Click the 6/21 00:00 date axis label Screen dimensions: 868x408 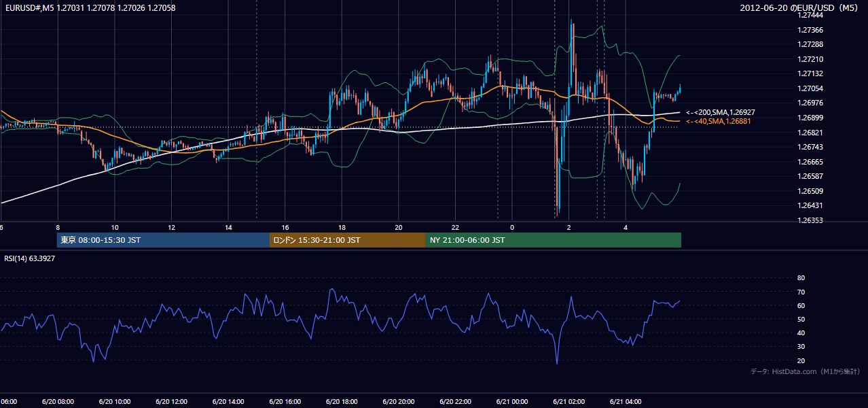(x=512, y=402)
